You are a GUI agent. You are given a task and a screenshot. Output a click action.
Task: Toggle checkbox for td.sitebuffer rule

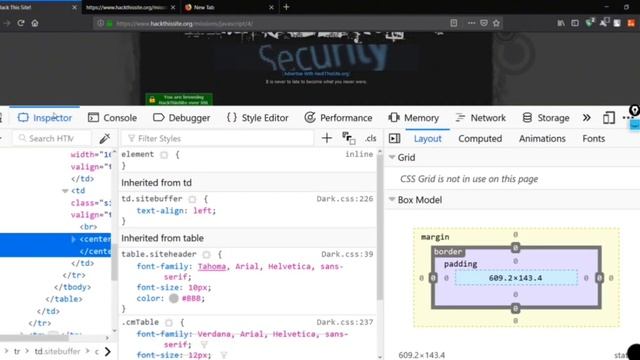[x=192, y=199]
